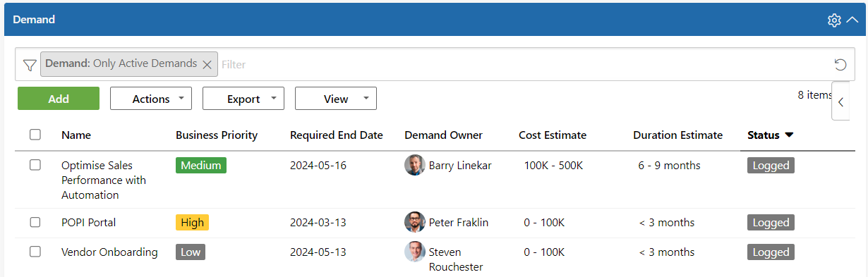
Task: Click the green Add button
Action: pyautogui.click(x=59, y=99)
